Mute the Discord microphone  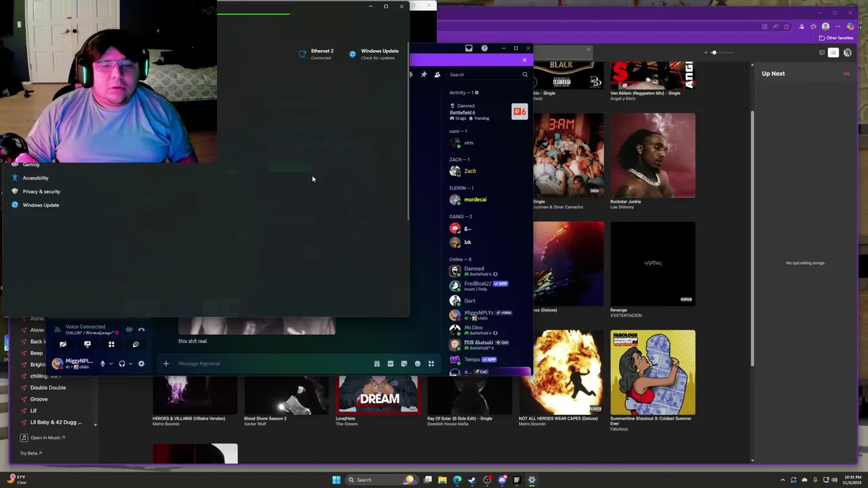(103, 363)
